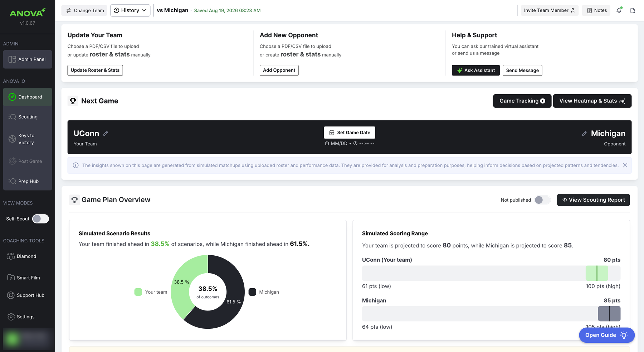Image resolution: width=644 pixels, height=352 pixels.
Task: Click the notification bell icon
Action: click(619, 10)
